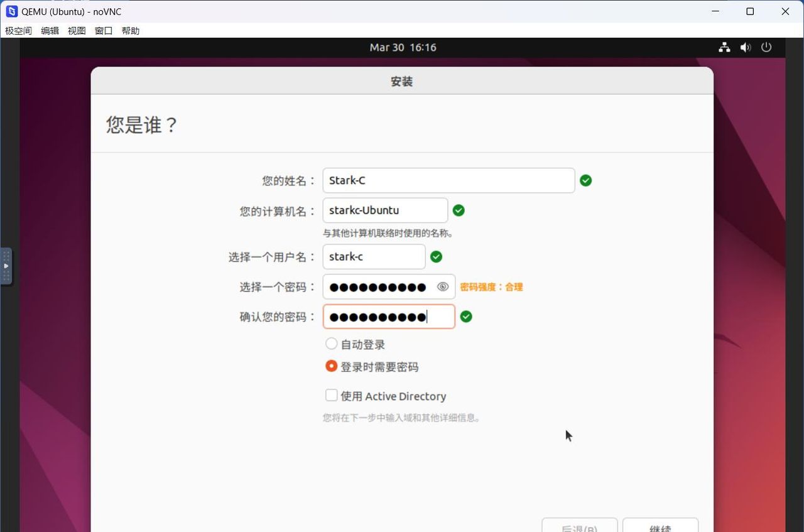Screen dimensions: 804x532
Task: Click the green checkmark beside name field
Action: tap(585, 180)
